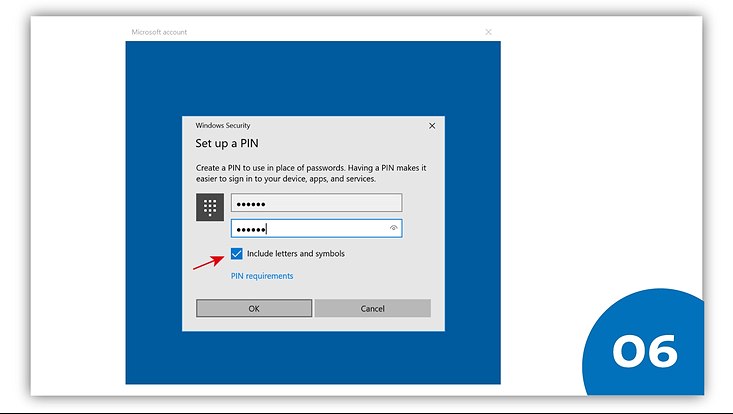
Task: Click the PIN keypad icon
Action: [210, 207]
